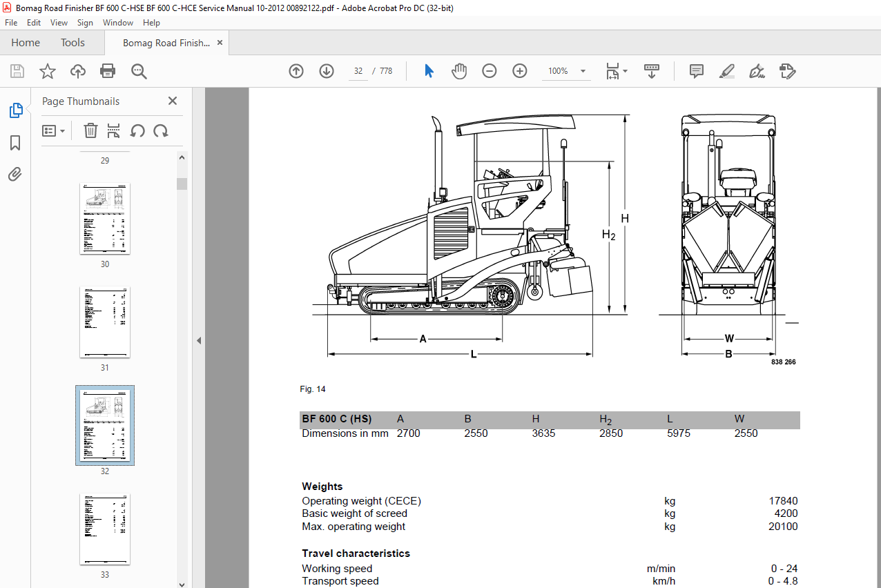
Task: Select the highlight text pen
Action: point(727,71)
